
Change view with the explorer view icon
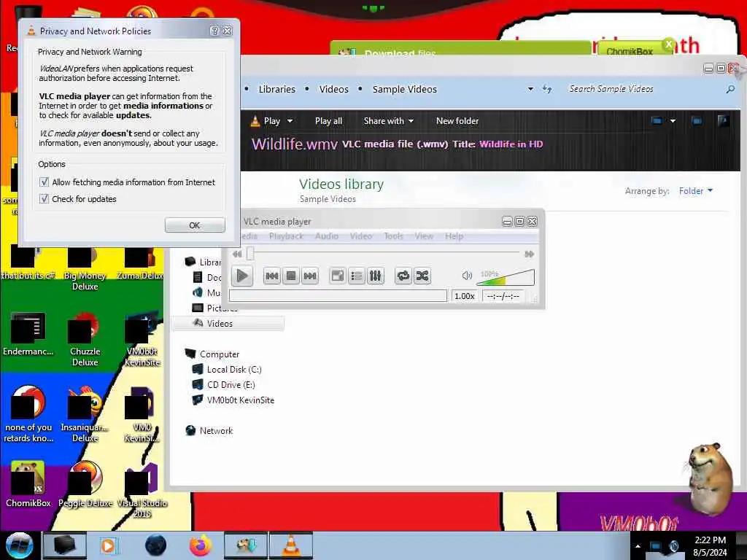click(x=657, y=121)
